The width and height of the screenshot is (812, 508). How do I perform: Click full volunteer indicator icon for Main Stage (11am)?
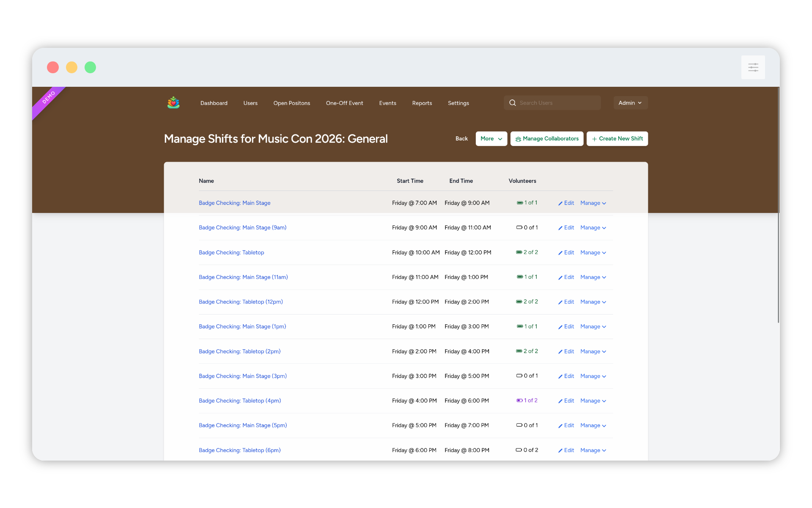click(x=520, y=277)
